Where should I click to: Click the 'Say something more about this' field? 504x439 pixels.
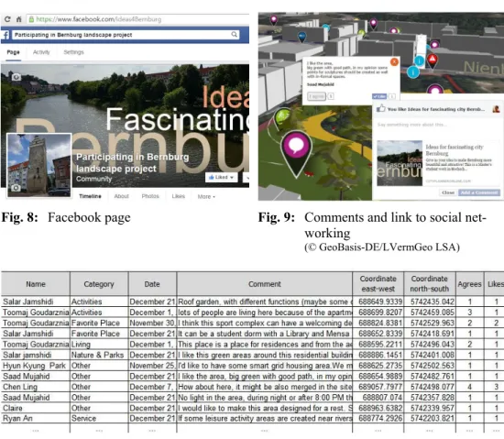411,125
